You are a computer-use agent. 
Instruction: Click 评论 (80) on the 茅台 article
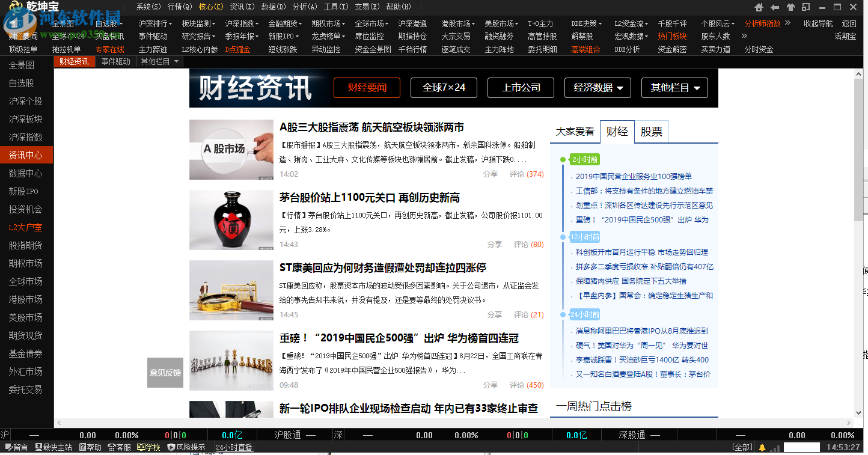528,245
